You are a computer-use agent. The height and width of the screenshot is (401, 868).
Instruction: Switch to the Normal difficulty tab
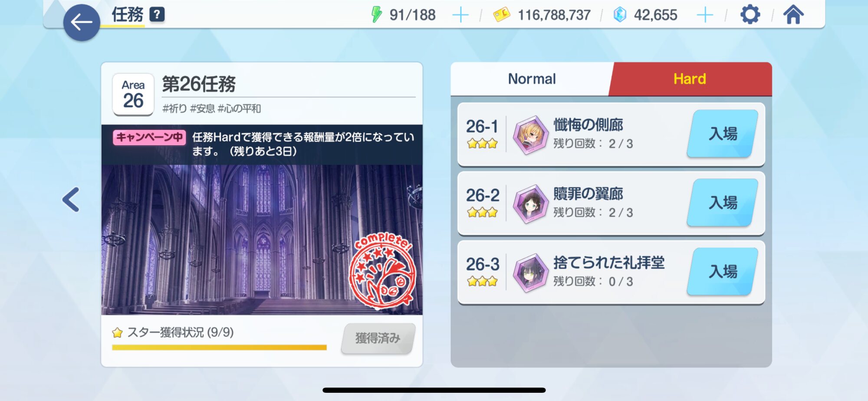tap(532, 79)
